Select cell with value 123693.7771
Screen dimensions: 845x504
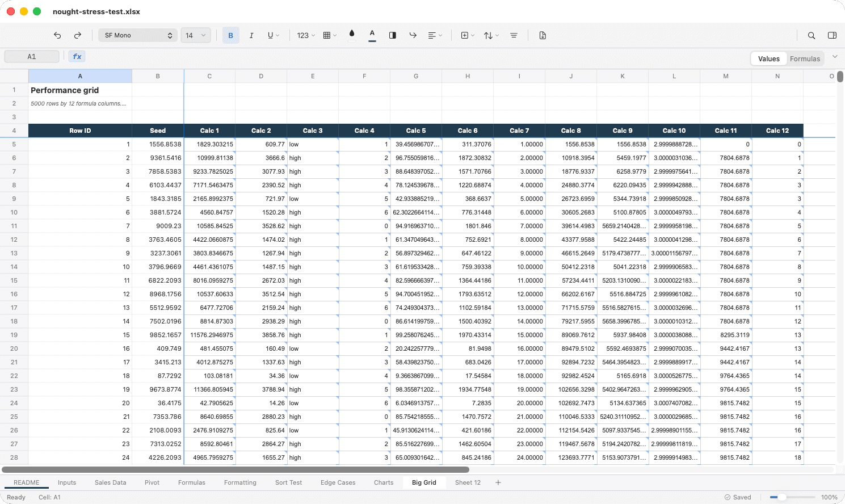click(571, 457)
